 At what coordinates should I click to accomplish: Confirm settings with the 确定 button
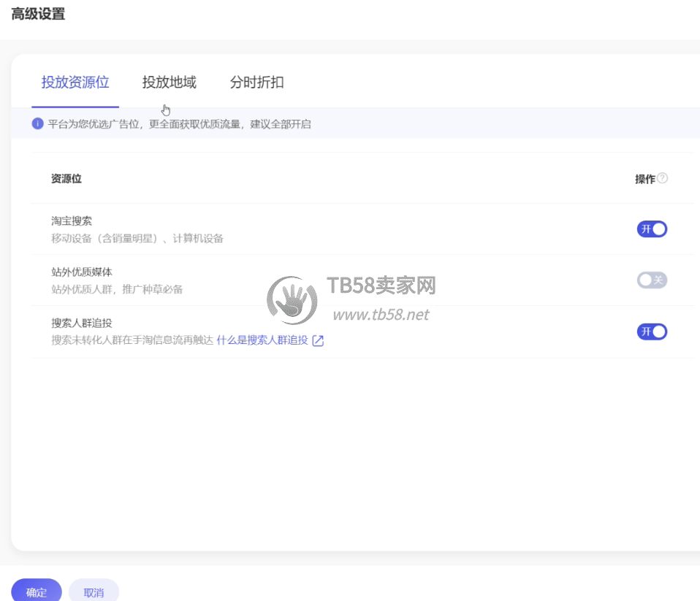(x=37, y=592)
